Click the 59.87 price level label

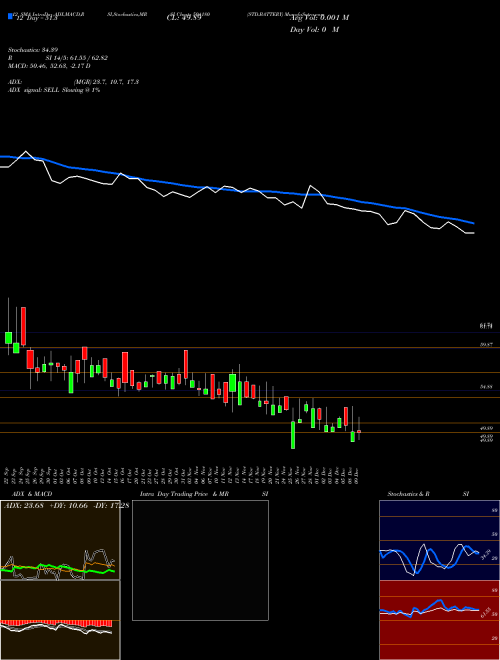(x=486, y=344)
